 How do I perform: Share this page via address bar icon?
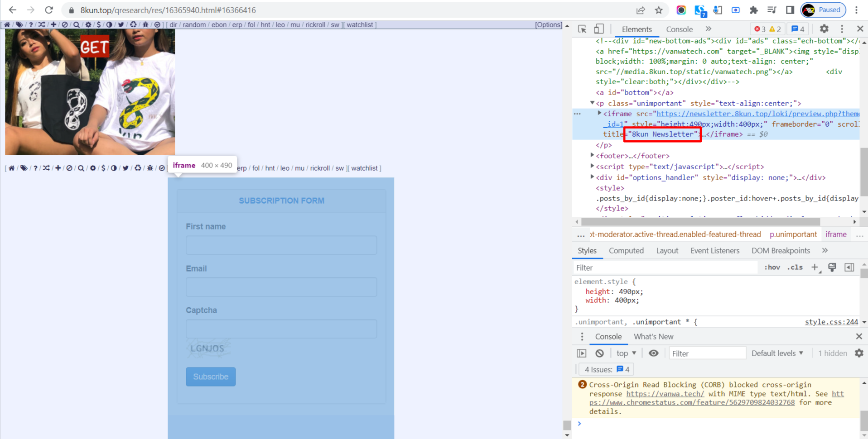click(641, 10)
